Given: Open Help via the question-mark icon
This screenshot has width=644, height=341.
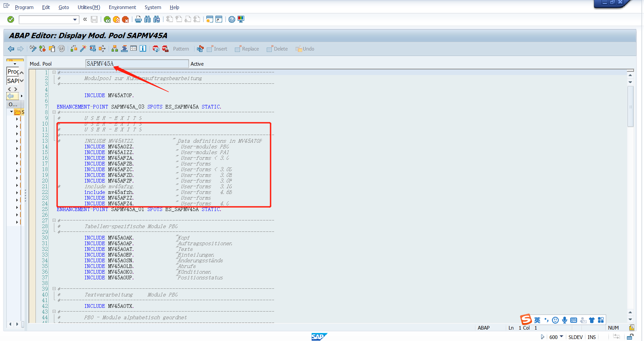Looking at the screenshot, I should pos(232,19).
